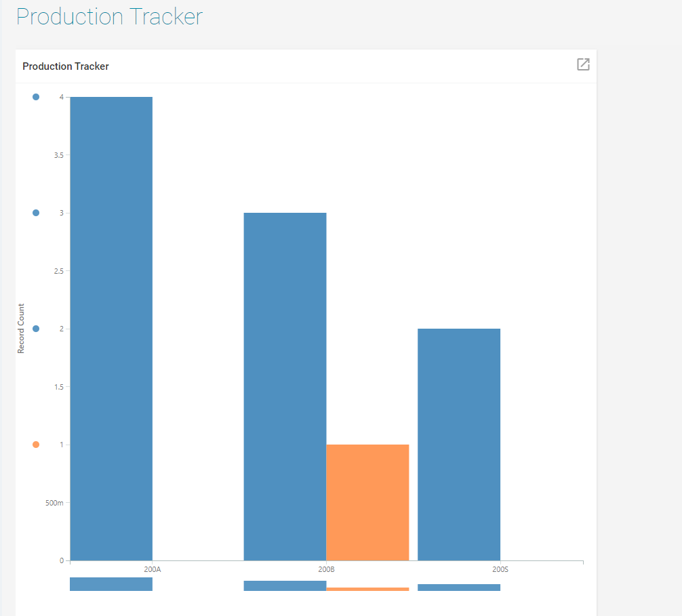Toggle the blue series visibility in legend

[x=35, y=96]
